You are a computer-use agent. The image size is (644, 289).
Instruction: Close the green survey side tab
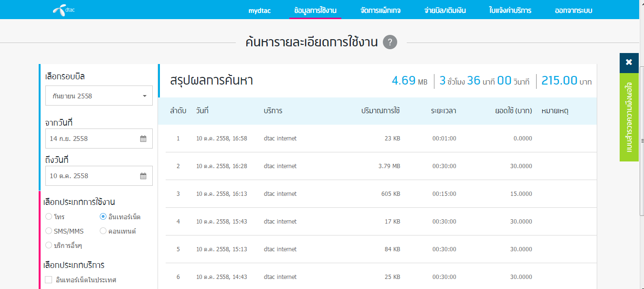(629, 62)
